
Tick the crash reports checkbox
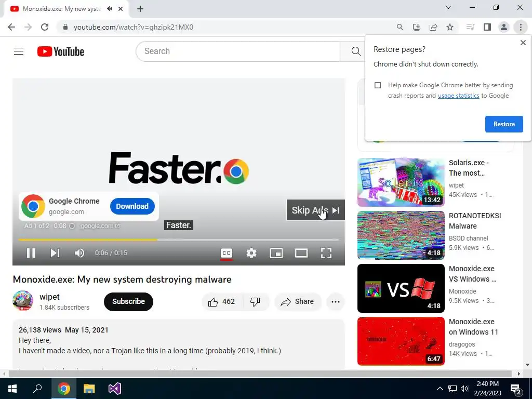378,85
